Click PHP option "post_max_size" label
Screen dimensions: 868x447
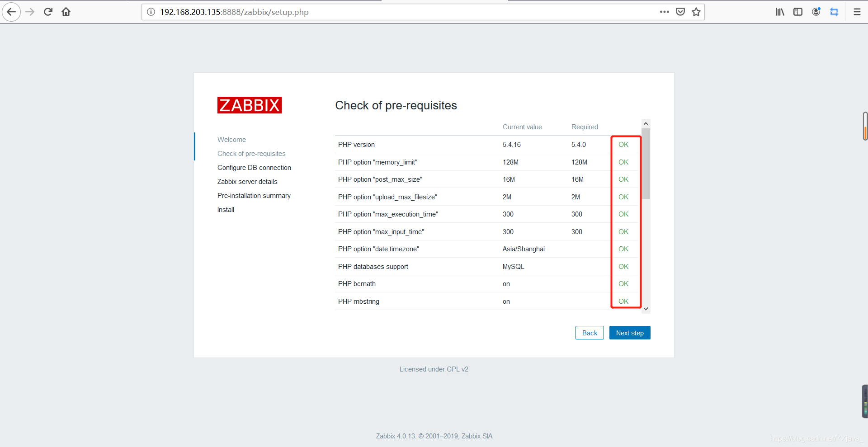click(380, 179)
